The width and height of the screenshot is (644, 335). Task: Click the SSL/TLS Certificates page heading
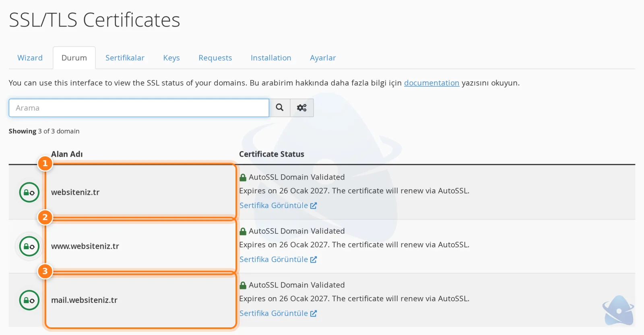(95, 20)
